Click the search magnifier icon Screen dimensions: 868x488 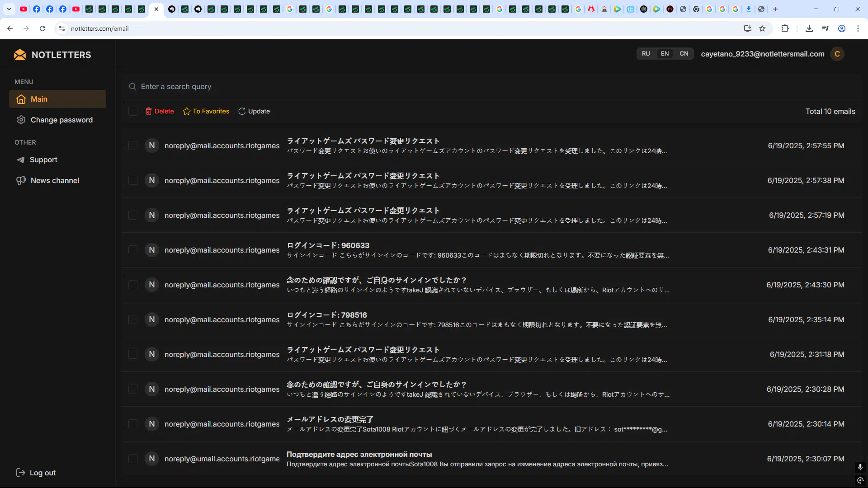click(x=132, y=86)
